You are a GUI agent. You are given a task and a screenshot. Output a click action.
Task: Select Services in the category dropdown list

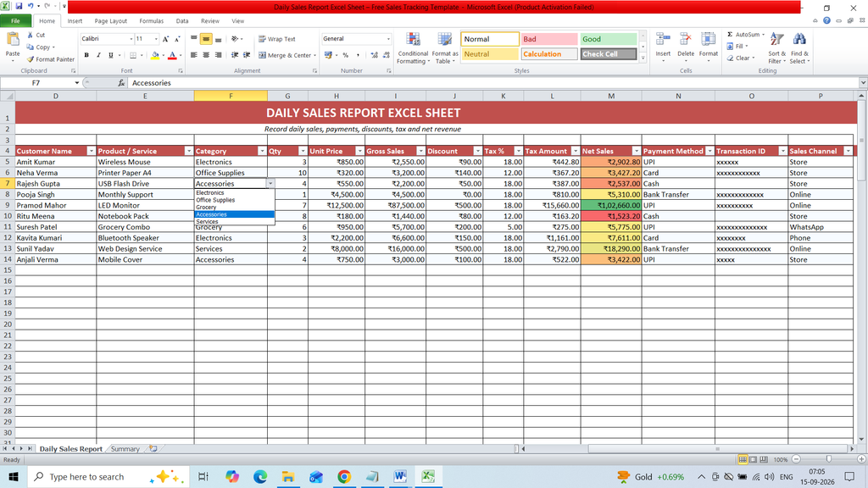(x=235, y=221)
